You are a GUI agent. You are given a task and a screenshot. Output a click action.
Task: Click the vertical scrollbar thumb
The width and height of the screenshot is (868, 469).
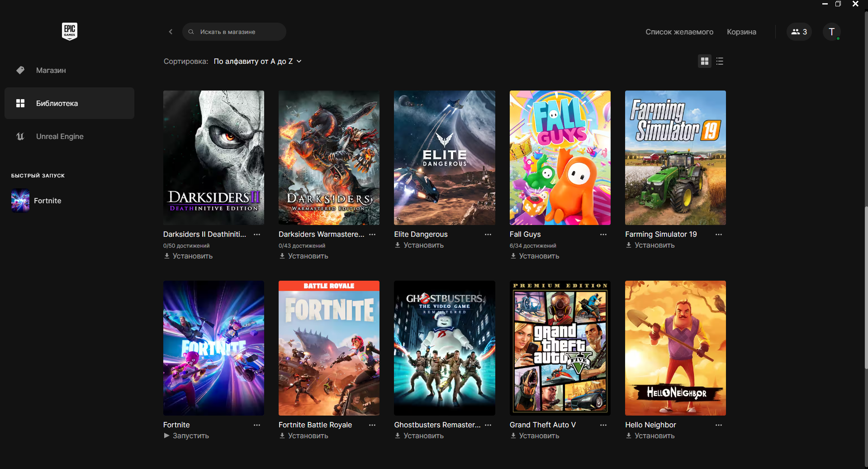(x=866, y=287)
